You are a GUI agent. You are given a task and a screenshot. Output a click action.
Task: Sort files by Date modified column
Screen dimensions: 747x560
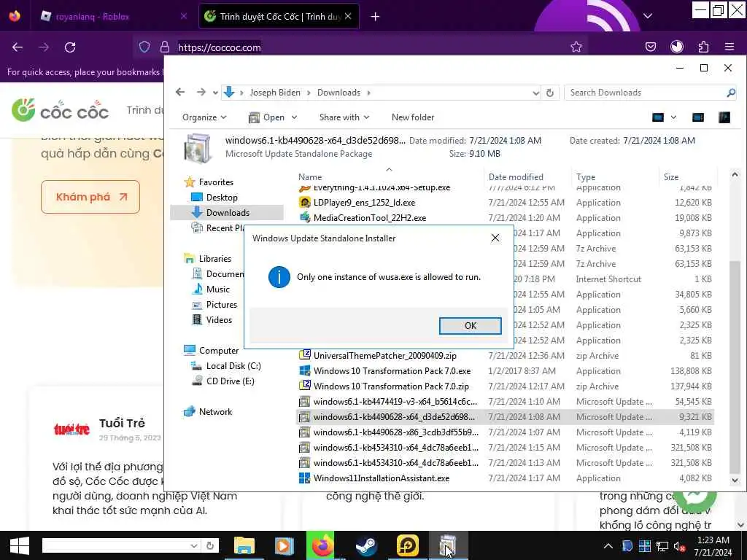[516, 176]
